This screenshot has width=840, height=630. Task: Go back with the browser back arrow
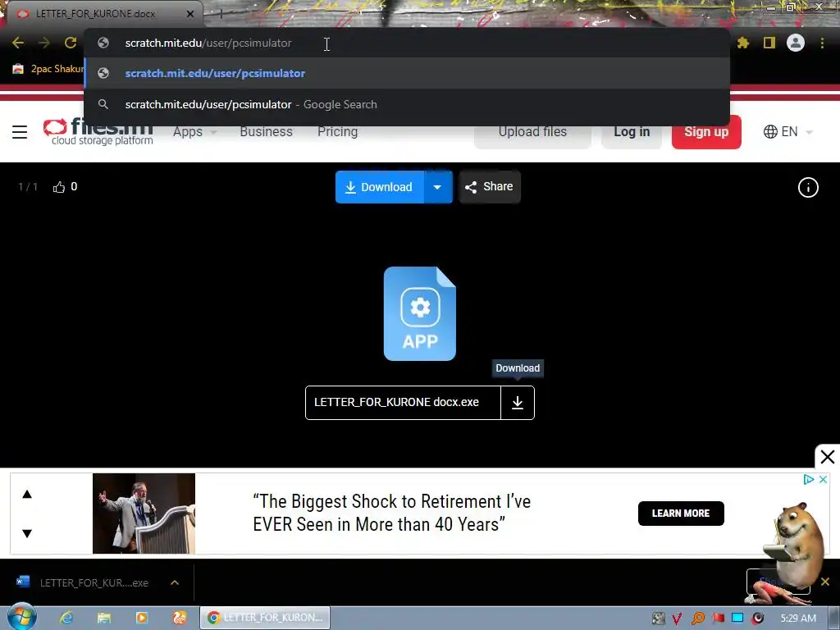pyautogui.click(x=18, y=43)
